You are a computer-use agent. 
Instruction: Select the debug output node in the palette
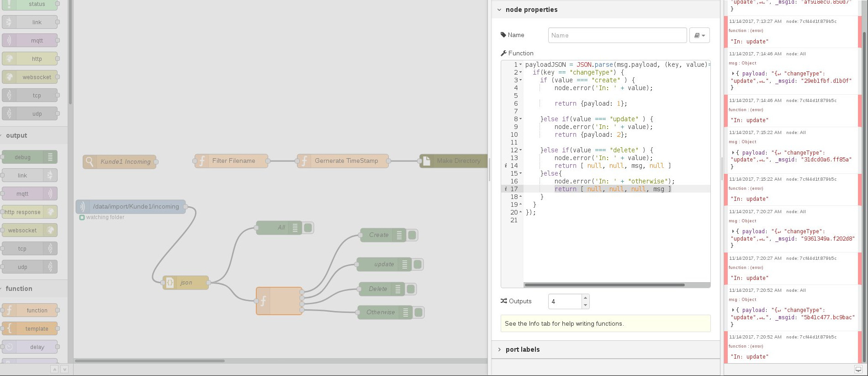(x=30, y=157)
